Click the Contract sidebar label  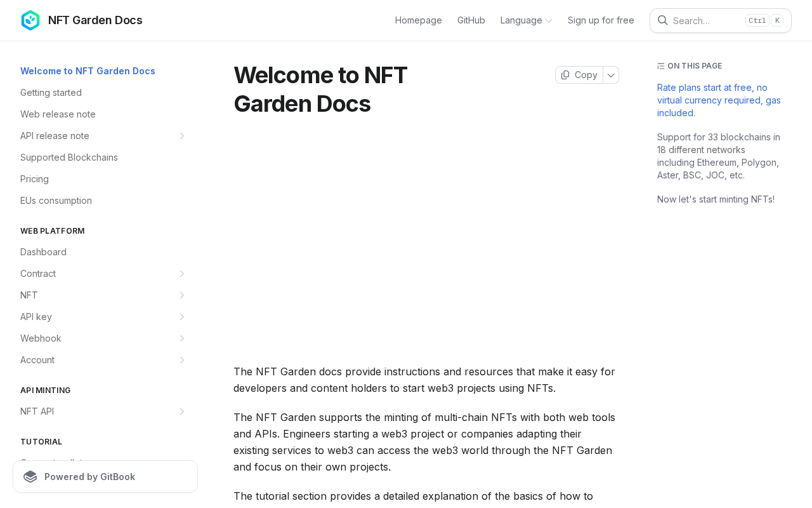(38, 274)
